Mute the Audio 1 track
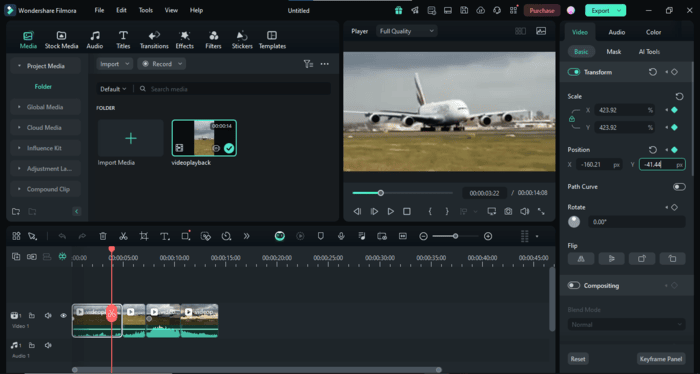Screen dimensions: 700x374 48,345
